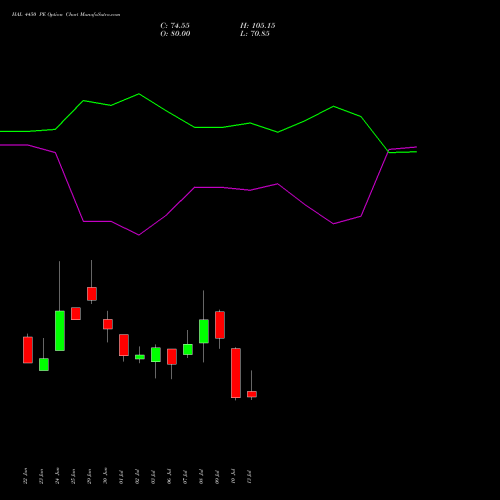Select the 13 Jul date label
This screenshot has height=500, width=500.
point(249,477)
